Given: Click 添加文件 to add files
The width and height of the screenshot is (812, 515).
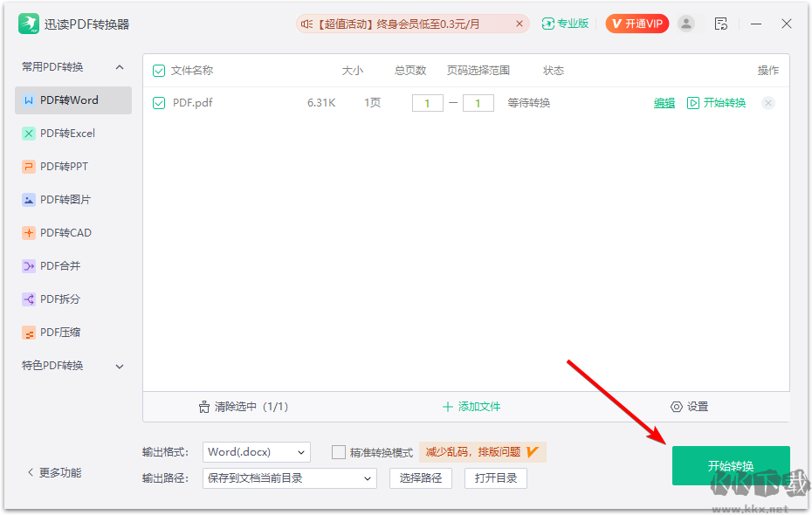Looking at the screenshot, I should pyautogui.click(x=471, y=407).
